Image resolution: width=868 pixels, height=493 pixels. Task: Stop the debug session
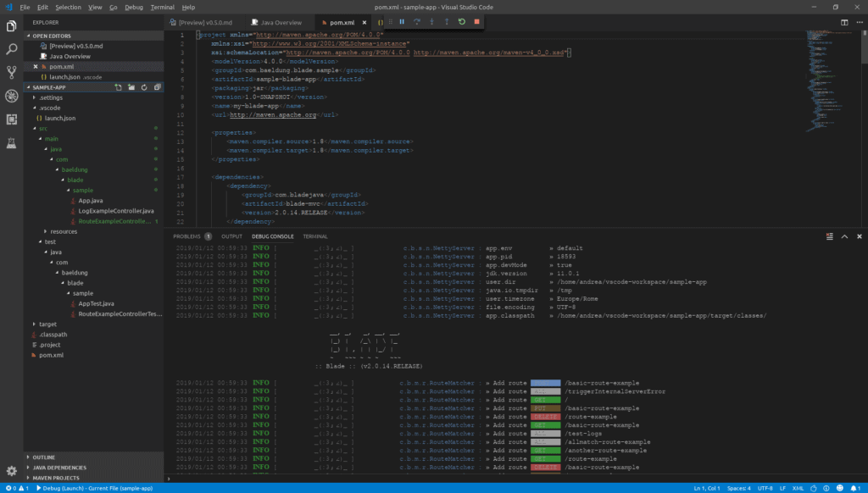(477, 21)
